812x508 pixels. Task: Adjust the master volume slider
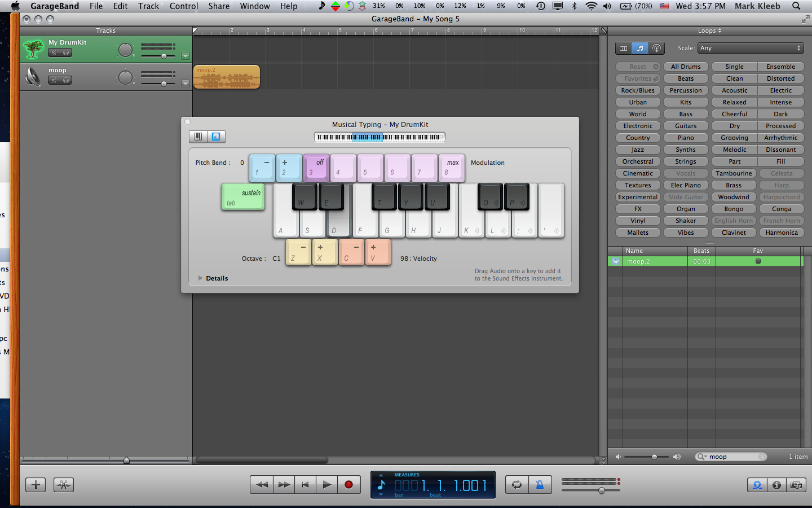(x=602, y=490)
